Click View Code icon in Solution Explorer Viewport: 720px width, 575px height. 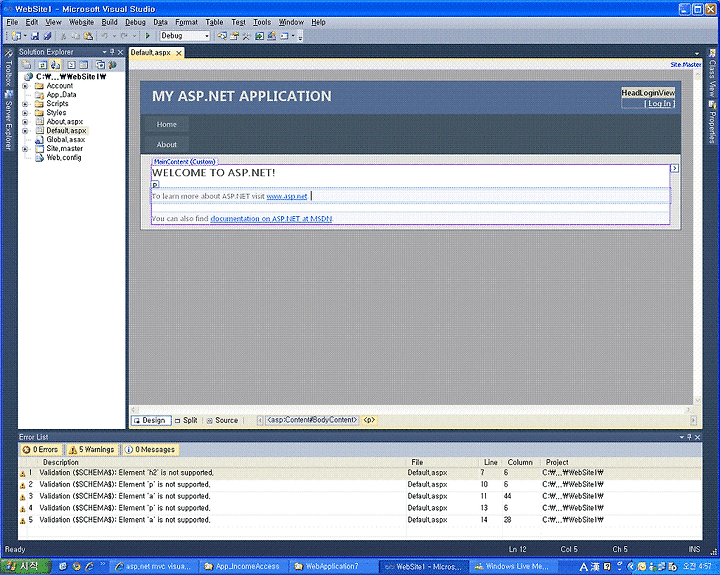point(71,65)
